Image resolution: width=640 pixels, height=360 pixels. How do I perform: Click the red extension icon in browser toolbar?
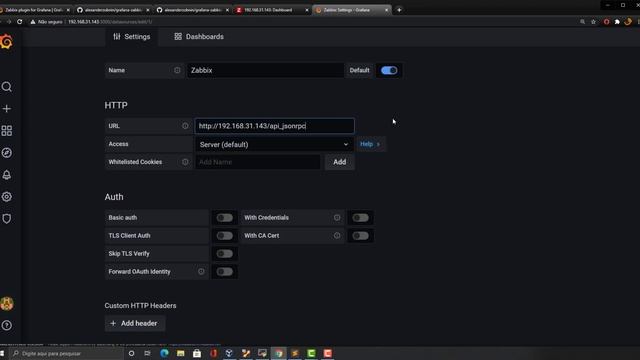(x=607, y=22)
